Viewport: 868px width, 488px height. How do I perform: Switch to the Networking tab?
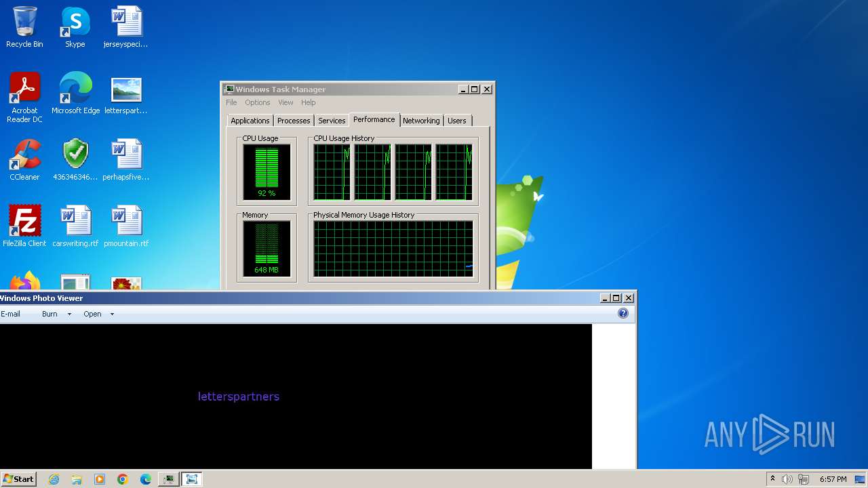421,121
